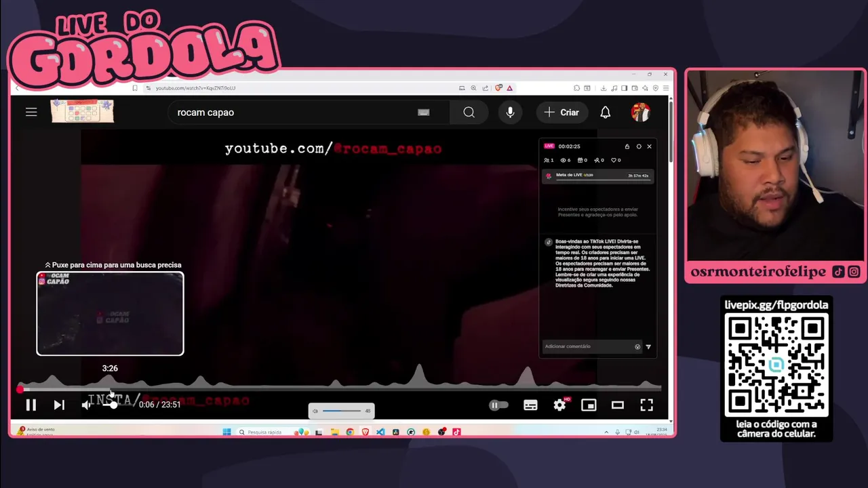Click the Aviso de vento weather widget
The image size is (868, 488).
pyautogui.click(x=37, y=431)
